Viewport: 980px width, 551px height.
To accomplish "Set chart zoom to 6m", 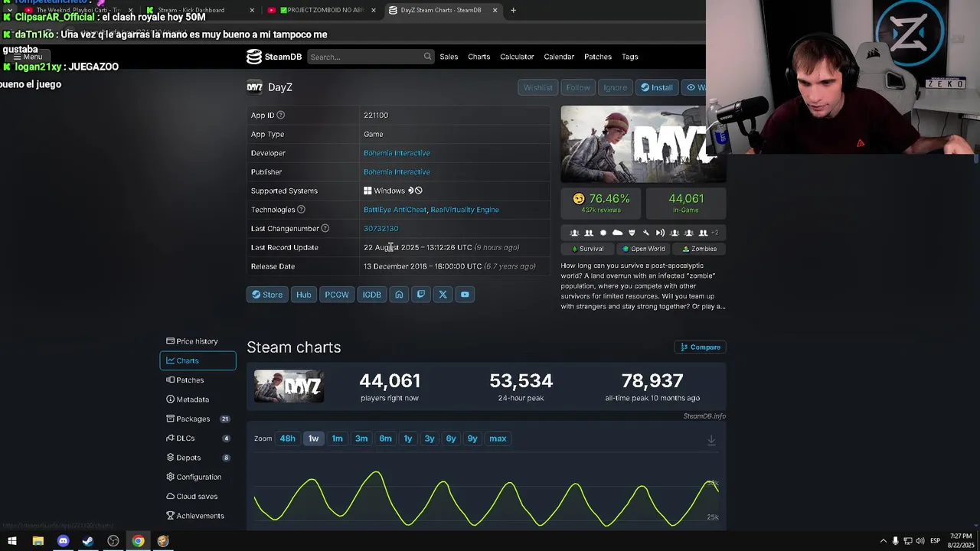I will (x=385, y=439).
